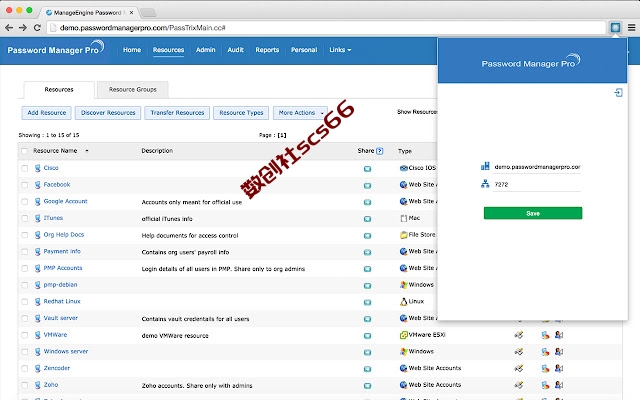Image resolution: width=640 pixels, height=400 pixels.
Task: Reload the page with the refresh icon
Action: 37,28
